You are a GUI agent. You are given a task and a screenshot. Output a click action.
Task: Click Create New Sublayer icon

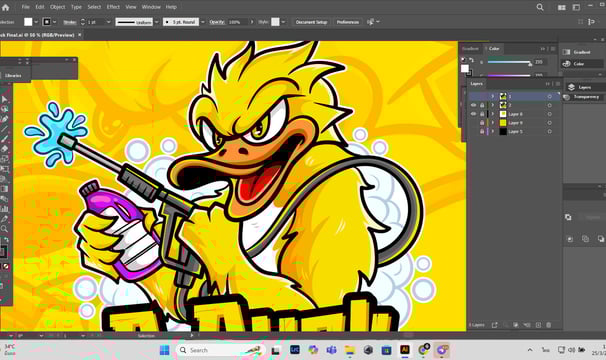pos(527,325)
